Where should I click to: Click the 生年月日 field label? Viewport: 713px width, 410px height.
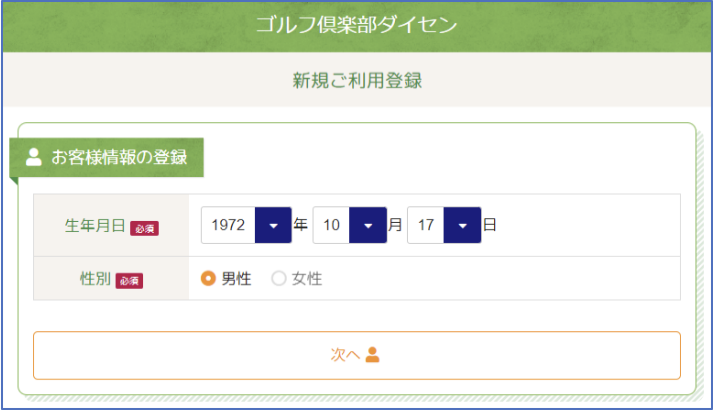(95, 226)
